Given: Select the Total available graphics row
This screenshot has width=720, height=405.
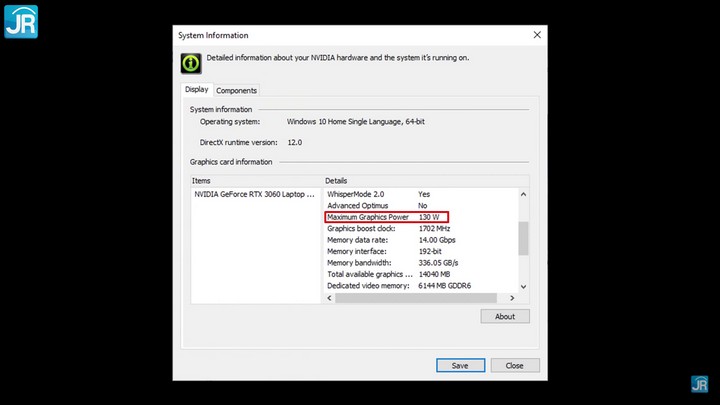Looking at the screenshot, I should [421, 275].
